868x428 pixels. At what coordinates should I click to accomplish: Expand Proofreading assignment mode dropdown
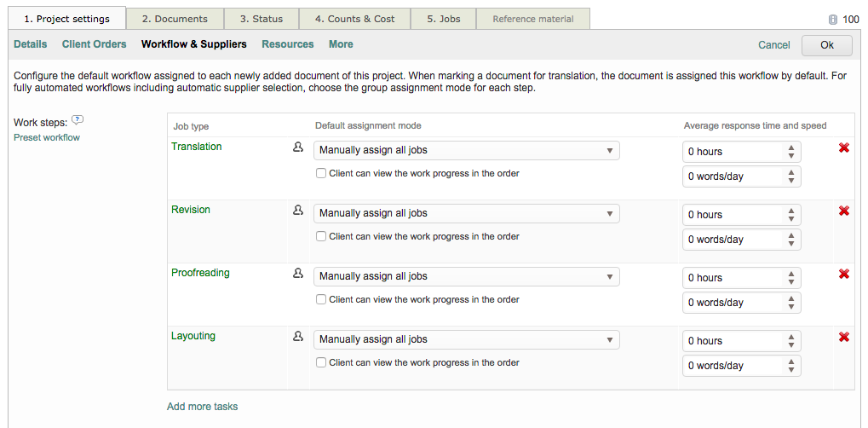tap(466, 277)
